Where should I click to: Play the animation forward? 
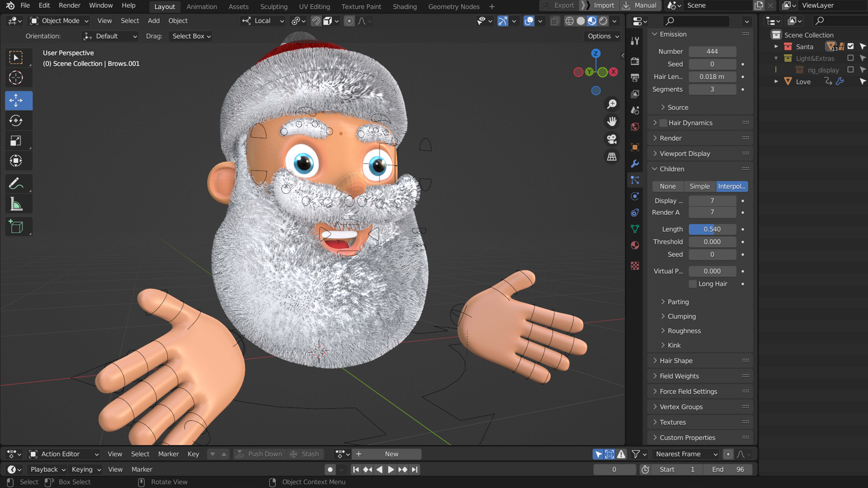tap(391, 469)
